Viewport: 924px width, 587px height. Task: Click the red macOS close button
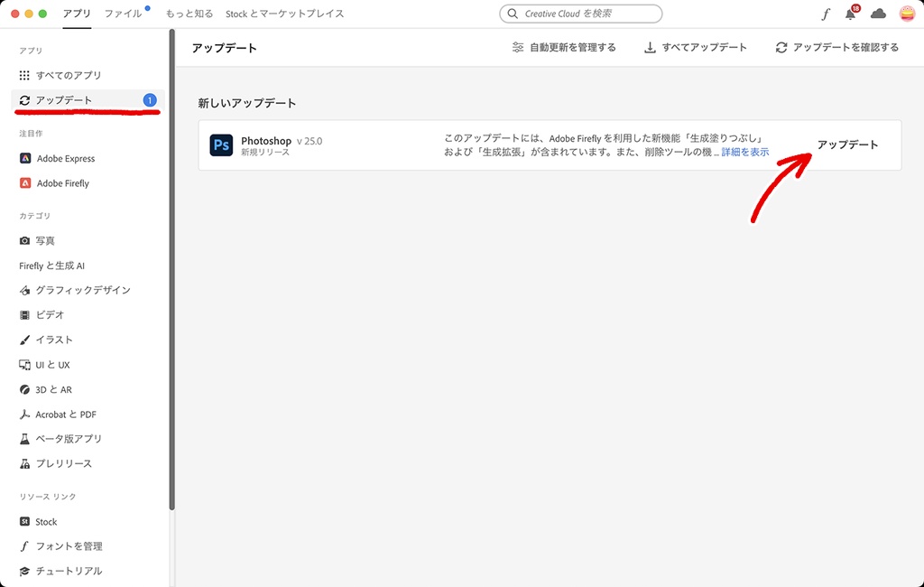15,14
